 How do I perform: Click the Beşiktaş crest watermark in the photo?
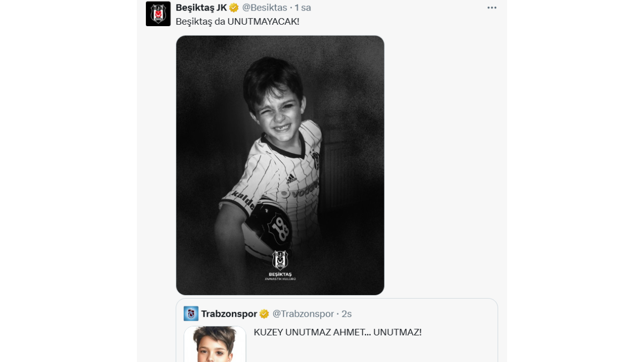pos(280,259)
